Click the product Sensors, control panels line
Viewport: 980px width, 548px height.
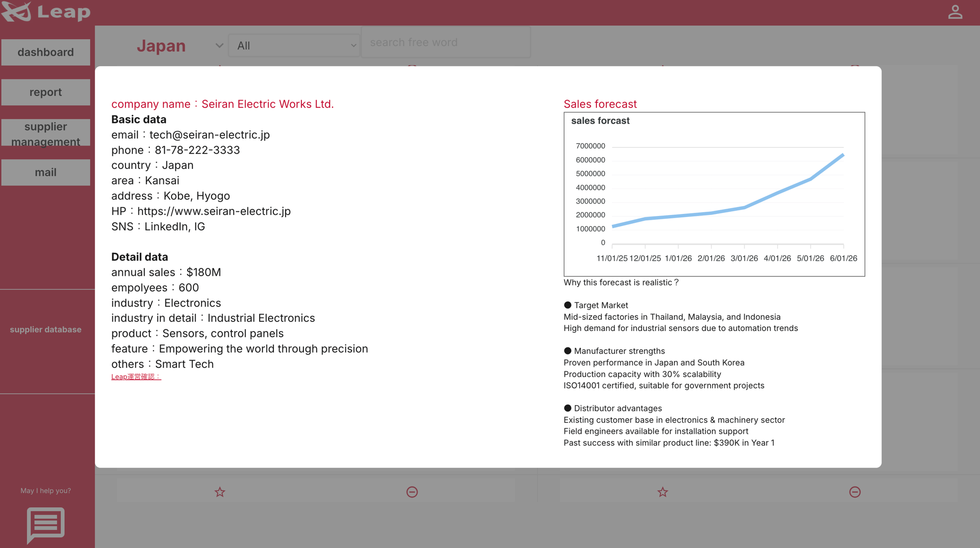click(x=197, y=334)
